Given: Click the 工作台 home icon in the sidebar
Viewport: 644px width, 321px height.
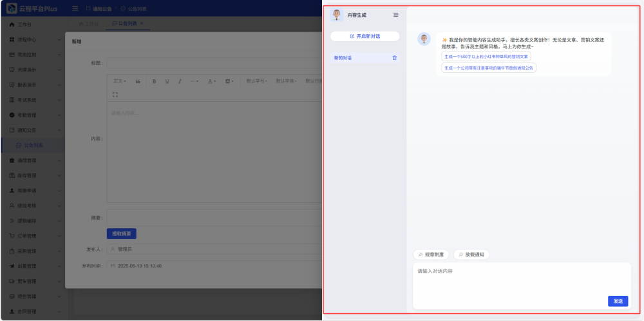Looking at the screenshot, I should pyautogui.click(x=12, y=24).
